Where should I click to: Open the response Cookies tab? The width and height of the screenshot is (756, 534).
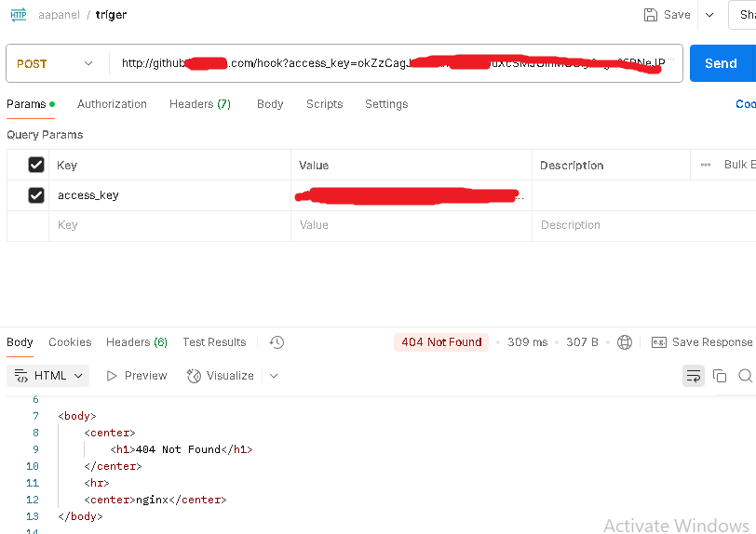click(x=70, y=342)
